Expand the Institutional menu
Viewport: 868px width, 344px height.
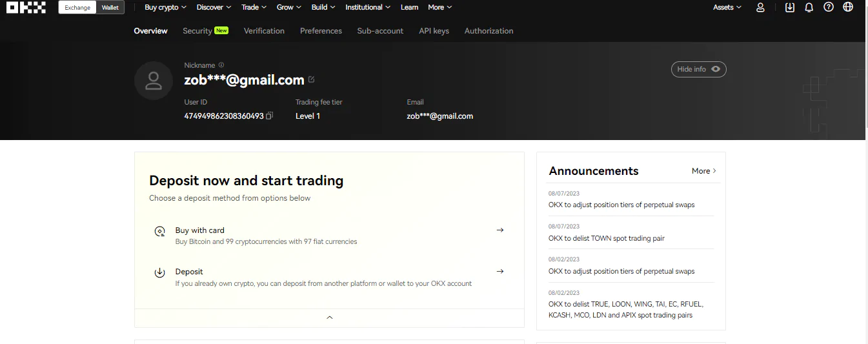coord(368,7)
